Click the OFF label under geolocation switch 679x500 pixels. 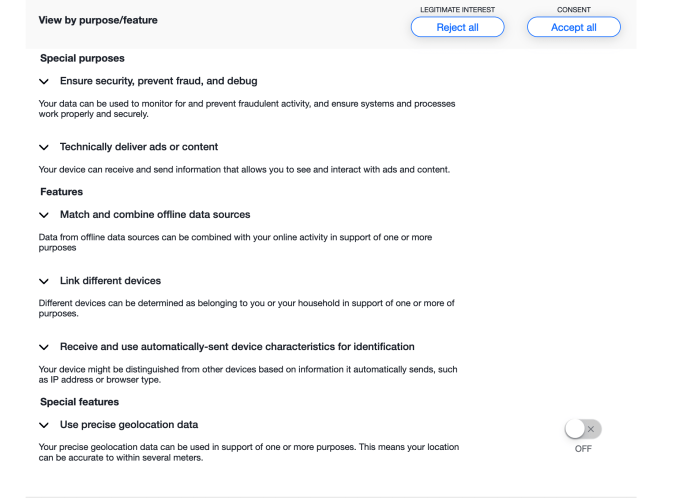(583, 449)
